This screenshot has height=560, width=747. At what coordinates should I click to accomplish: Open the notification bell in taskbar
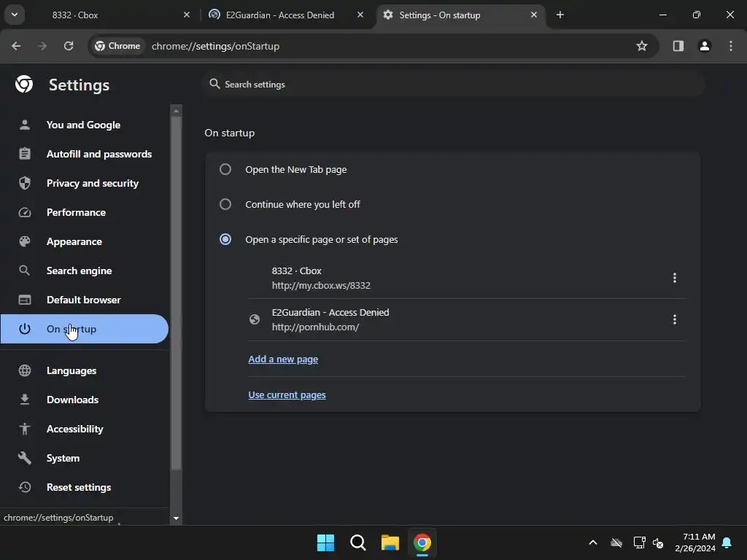(727, 542)
